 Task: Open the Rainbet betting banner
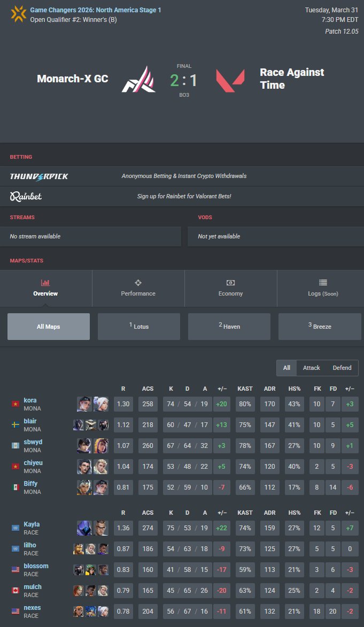tap(182, 196)
